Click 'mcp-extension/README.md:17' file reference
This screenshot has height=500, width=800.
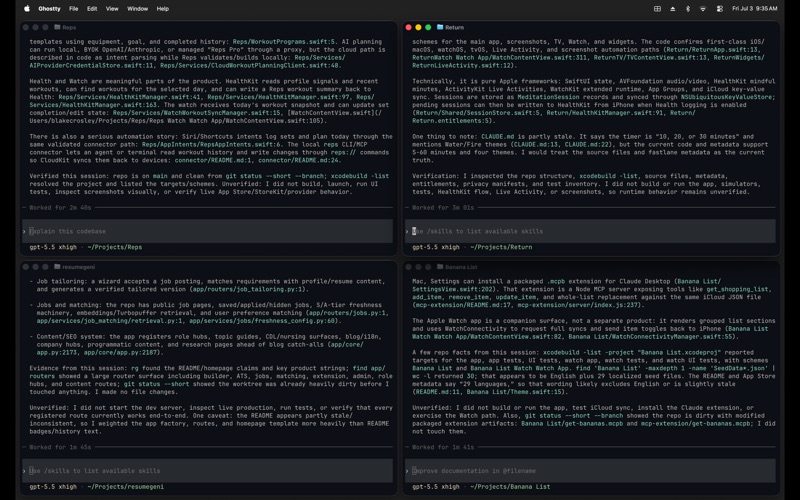coord(463,305)
